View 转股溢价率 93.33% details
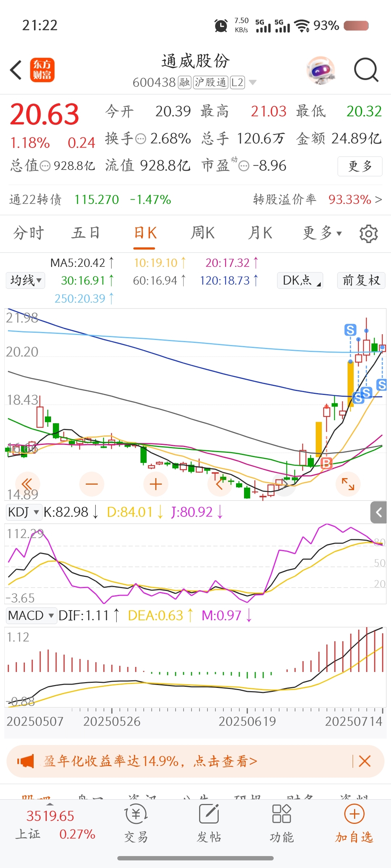This screenshot has height=868, width=391. [x=317, y=199]
